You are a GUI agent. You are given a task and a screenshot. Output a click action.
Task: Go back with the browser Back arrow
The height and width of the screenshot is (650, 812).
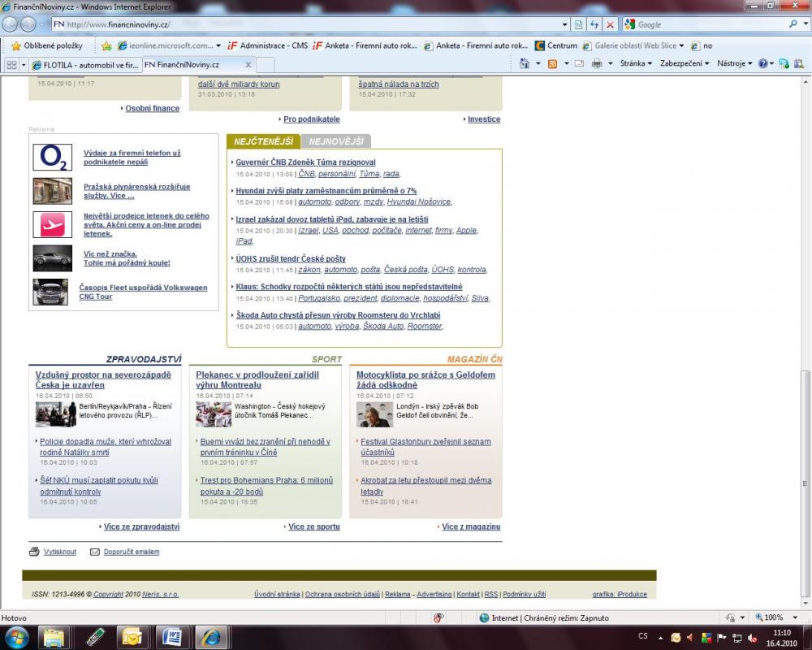10,24
